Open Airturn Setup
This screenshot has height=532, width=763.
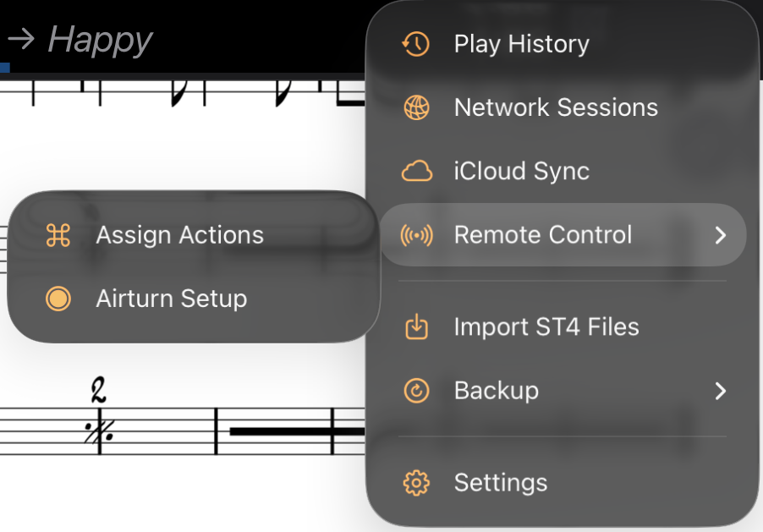(x=172, y=299)
